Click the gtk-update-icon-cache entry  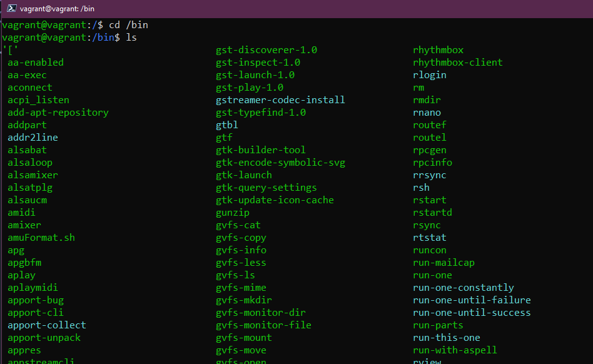(275, 200)
